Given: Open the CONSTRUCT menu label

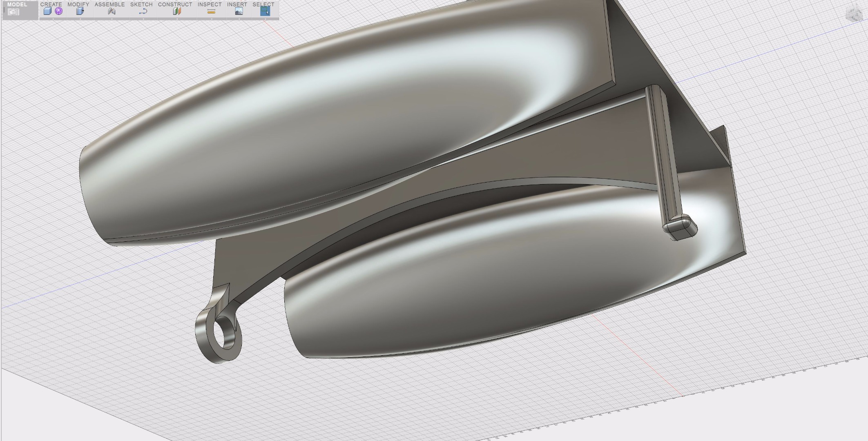Looking at the screenshot, I should pos(175,4).
